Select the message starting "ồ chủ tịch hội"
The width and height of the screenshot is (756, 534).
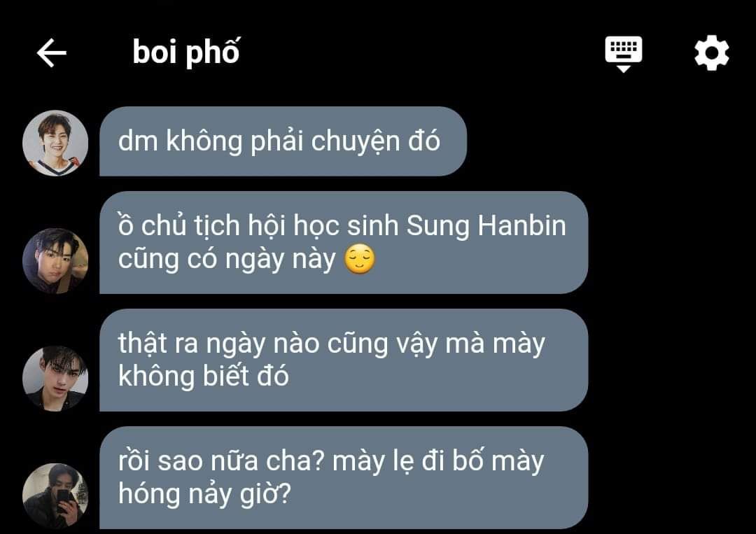click(344, 242)
